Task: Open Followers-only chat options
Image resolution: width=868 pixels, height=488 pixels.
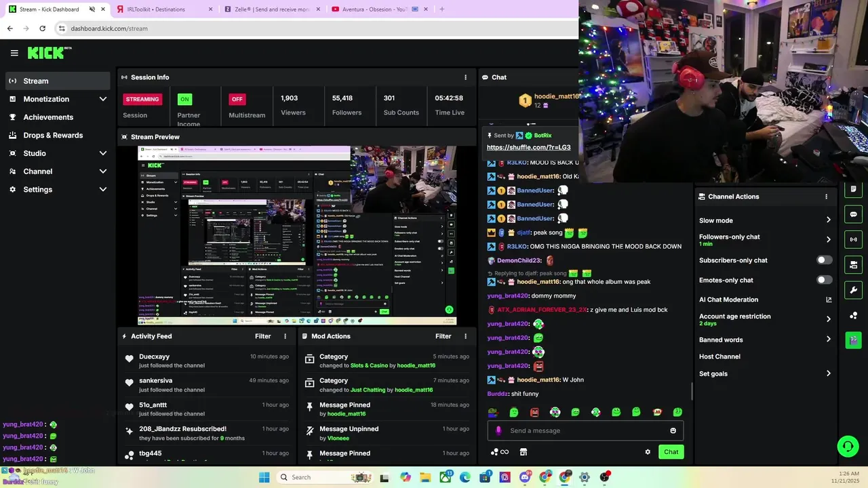Action: (x=765, y=240)
